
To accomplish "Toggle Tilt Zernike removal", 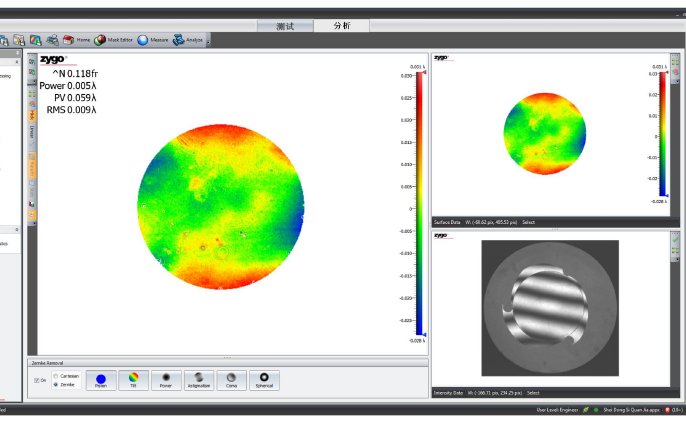I will (x=132, y=380).
